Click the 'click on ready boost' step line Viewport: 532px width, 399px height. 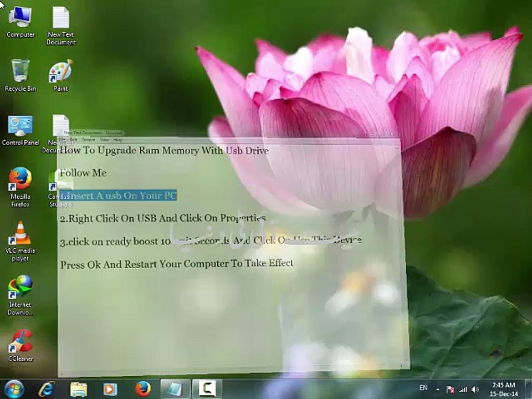tap(211, 241)
